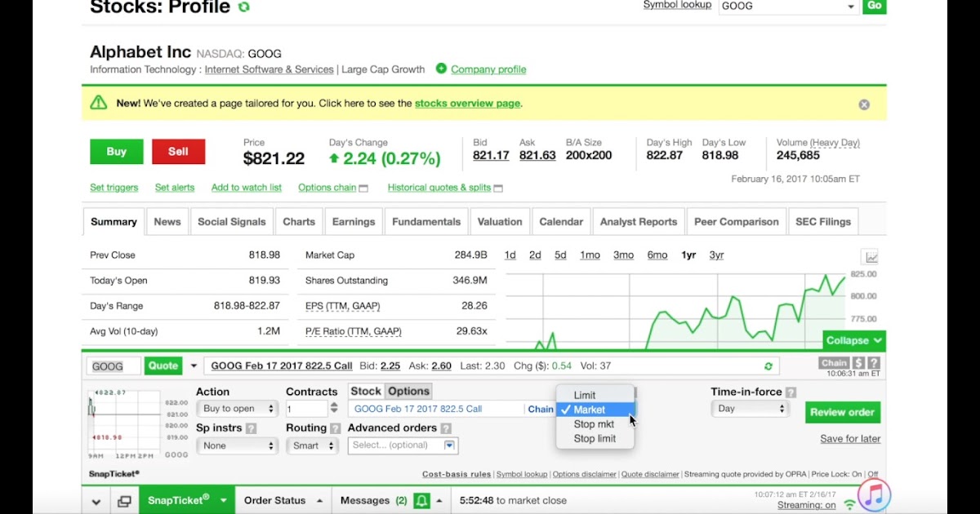Turn Price Lock On

click(857, 474)
